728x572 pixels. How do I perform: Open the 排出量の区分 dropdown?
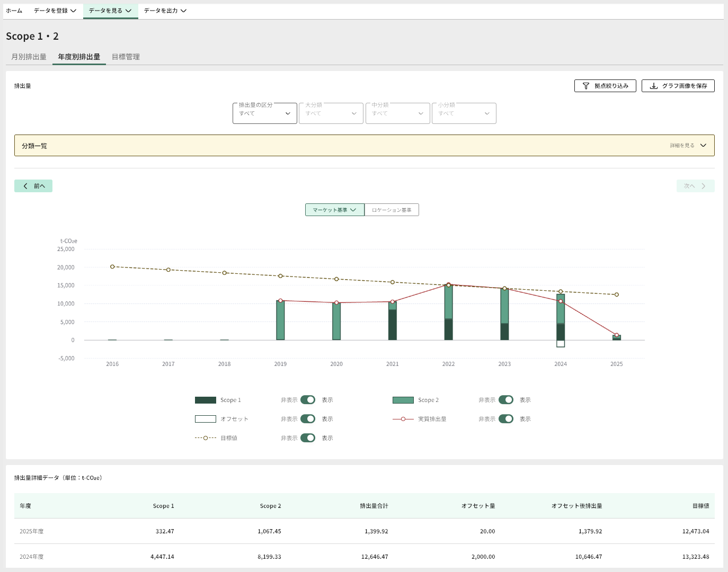click(x=264, y=113)
